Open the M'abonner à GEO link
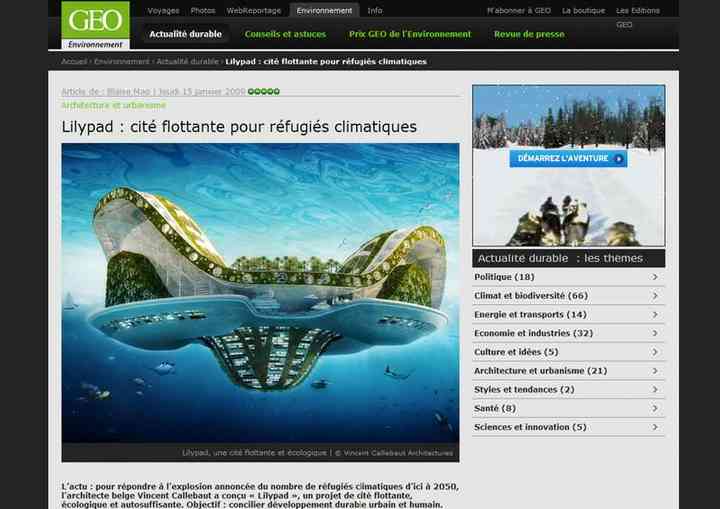The image size is (720, 509). pos(519,11)
